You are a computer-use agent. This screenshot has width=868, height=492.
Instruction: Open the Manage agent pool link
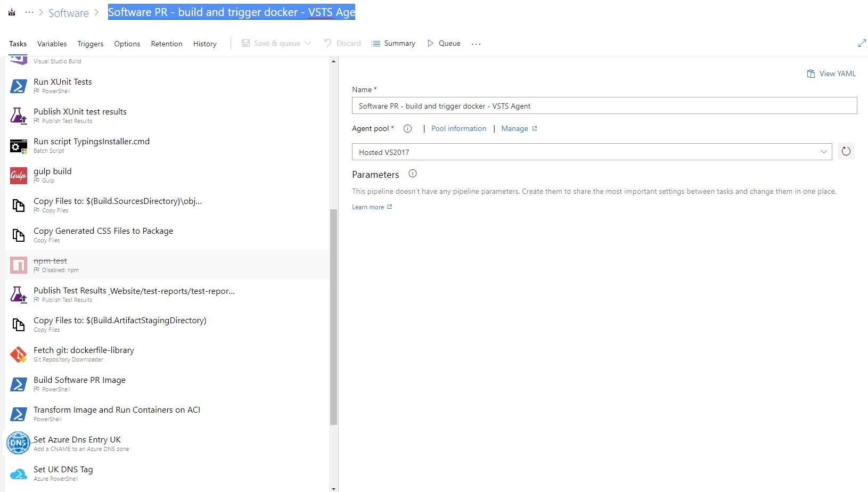[x=519, y=128]
